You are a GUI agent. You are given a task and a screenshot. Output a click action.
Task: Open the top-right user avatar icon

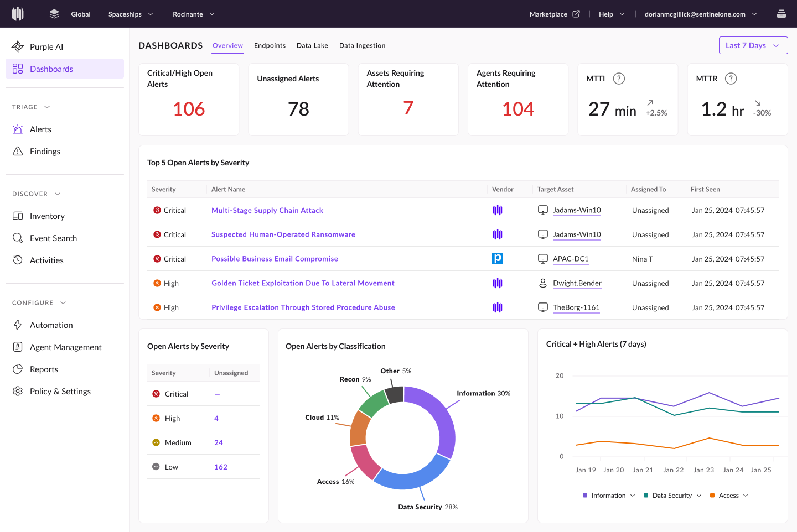pyautogui.click(x=781, y=14)
